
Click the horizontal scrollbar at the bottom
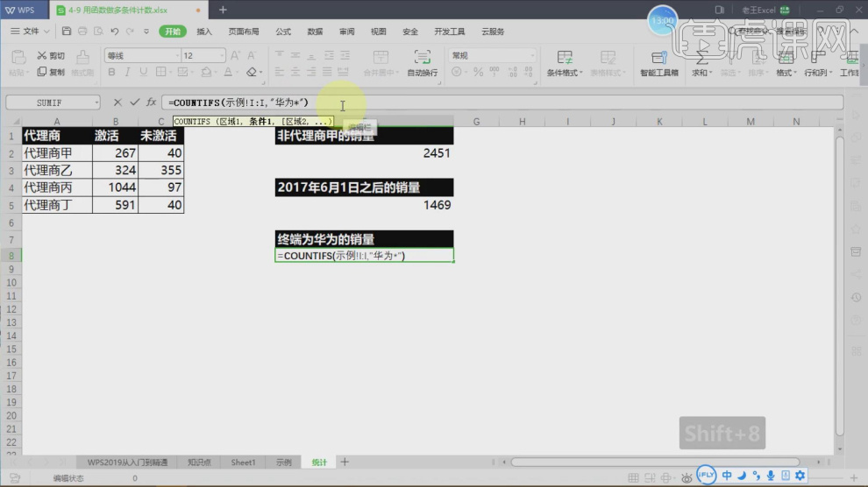[x=655, y=462]
